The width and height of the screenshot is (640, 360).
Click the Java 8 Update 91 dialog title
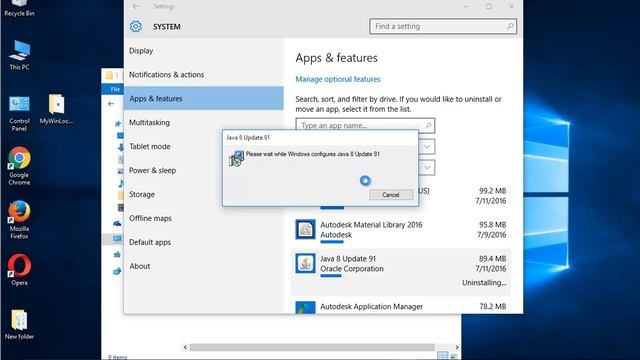point(248,138)
